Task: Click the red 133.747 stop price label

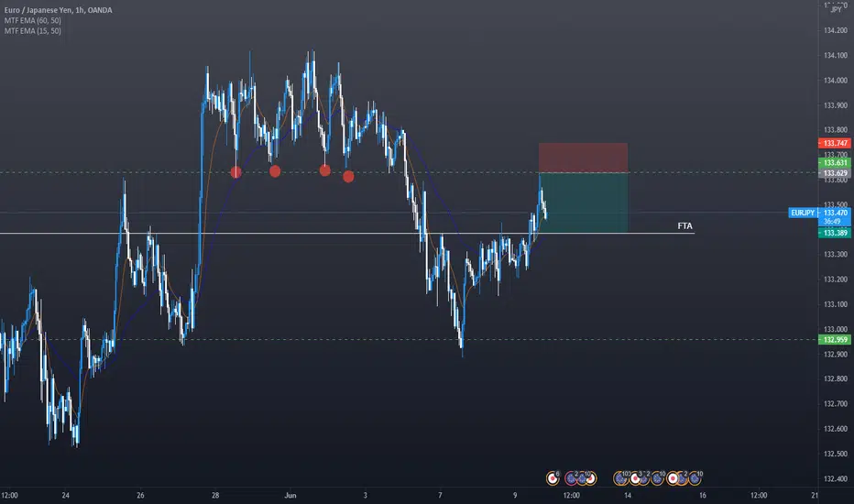Action: (835, 143)
